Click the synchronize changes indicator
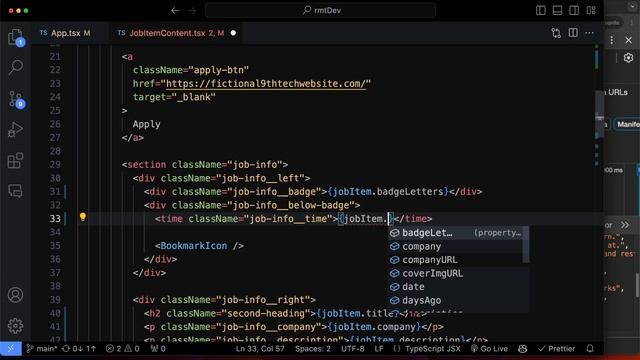Viewport: 640px width, 360px height. point(79,349)
